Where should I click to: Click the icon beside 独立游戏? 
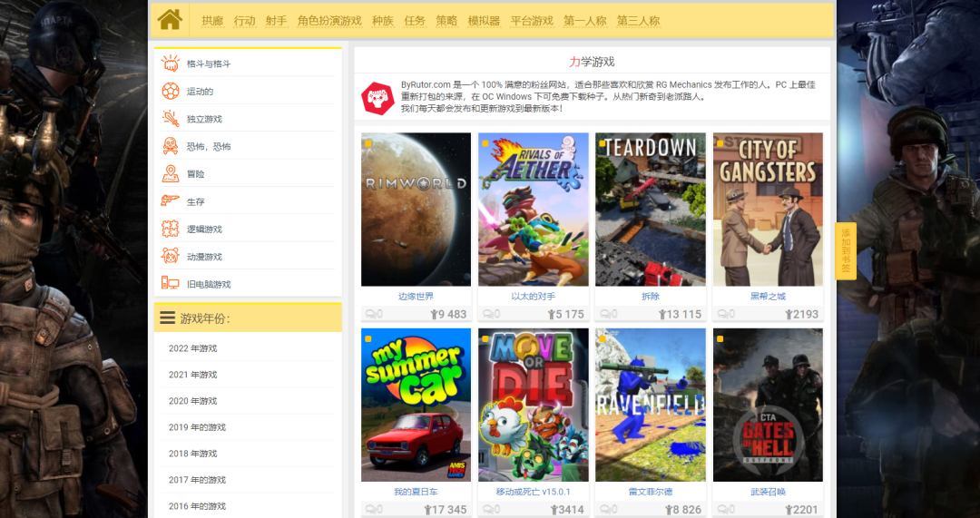click(170, 119)
